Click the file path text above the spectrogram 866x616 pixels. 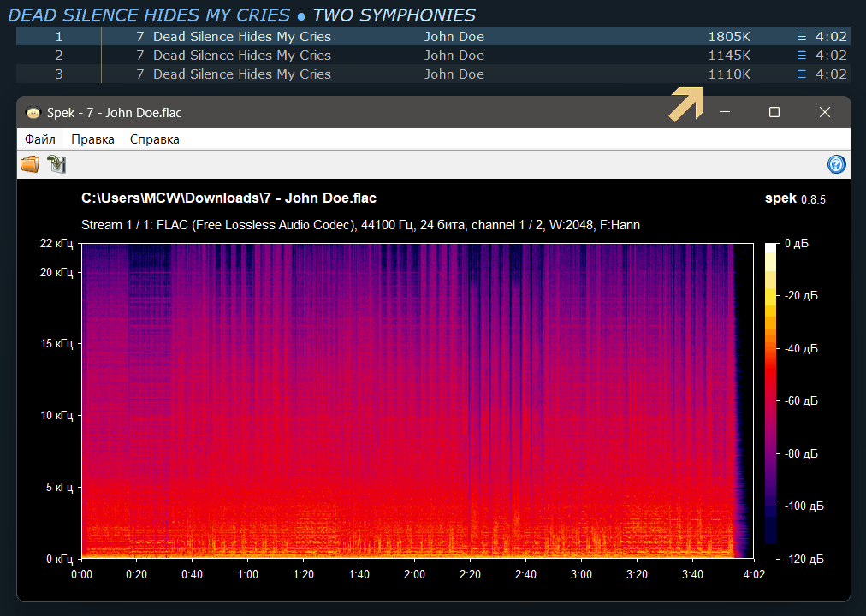click(x=228, y=198)
